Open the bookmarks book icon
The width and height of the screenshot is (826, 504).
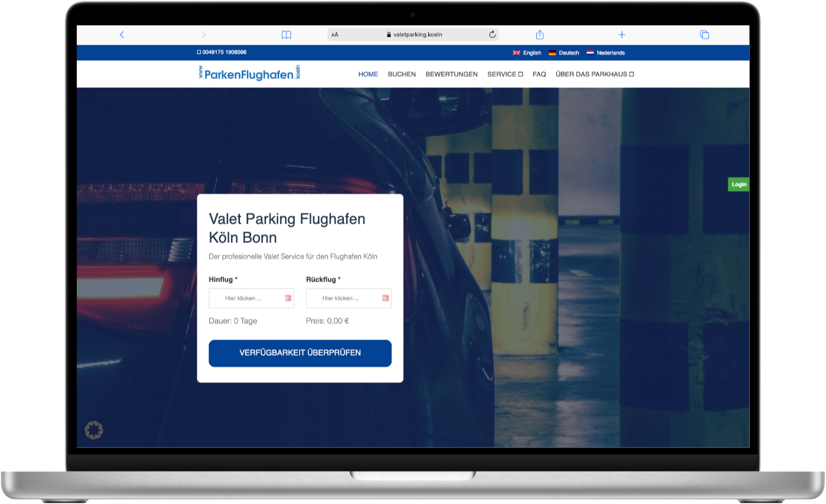[286, 35]
